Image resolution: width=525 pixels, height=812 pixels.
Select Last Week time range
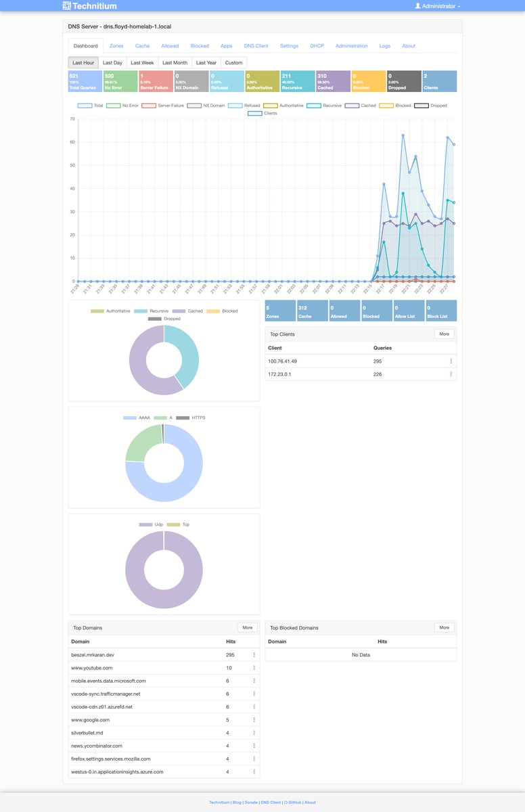pyautogui.click(x=142, y=62)
